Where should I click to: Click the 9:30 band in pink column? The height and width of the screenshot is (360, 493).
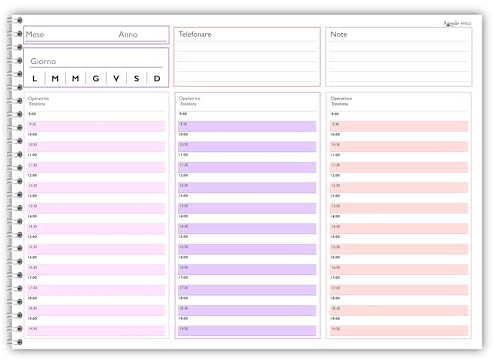[96, 126]
